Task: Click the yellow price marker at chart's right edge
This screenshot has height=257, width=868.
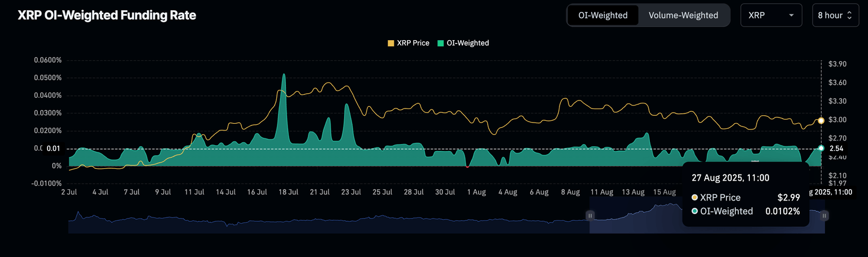Action: [821, 120]
